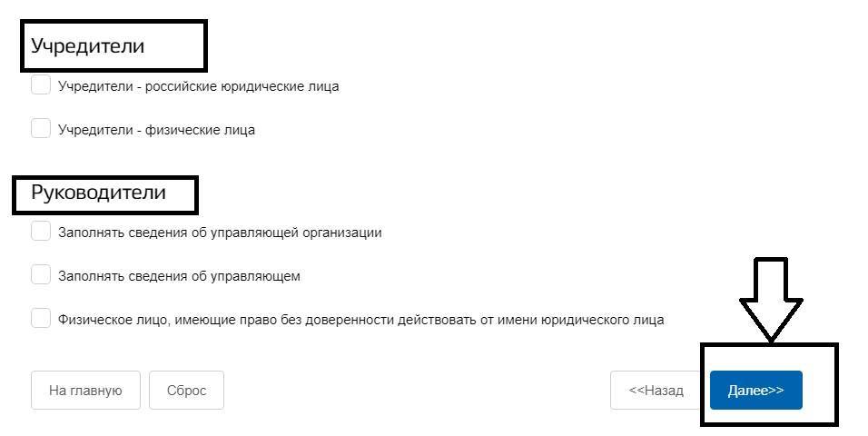Screen dimensions: 868x436
Task: Enable the Учредители - российские юридические лица checkbox
Action: pos(41,85)
